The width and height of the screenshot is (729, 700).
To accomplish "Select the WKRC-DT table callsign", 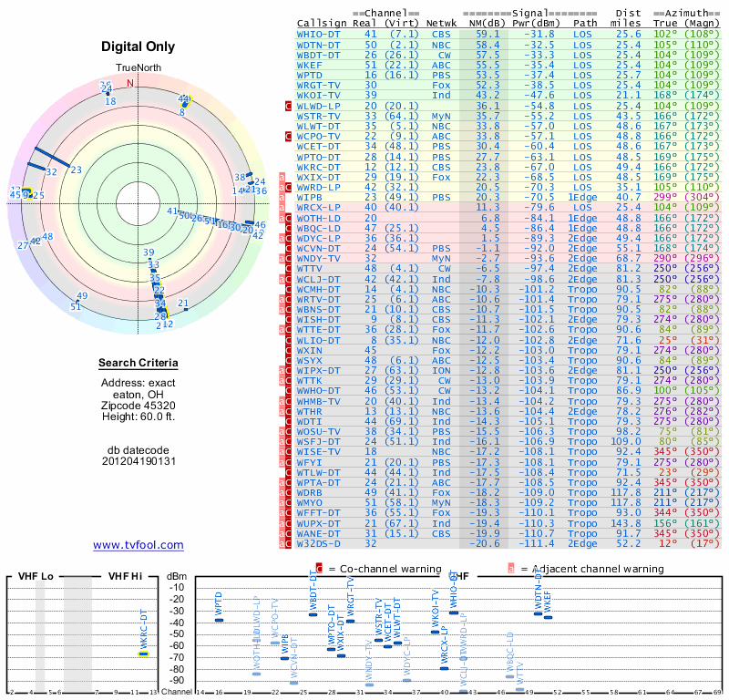I will click(x=318, y=167).
